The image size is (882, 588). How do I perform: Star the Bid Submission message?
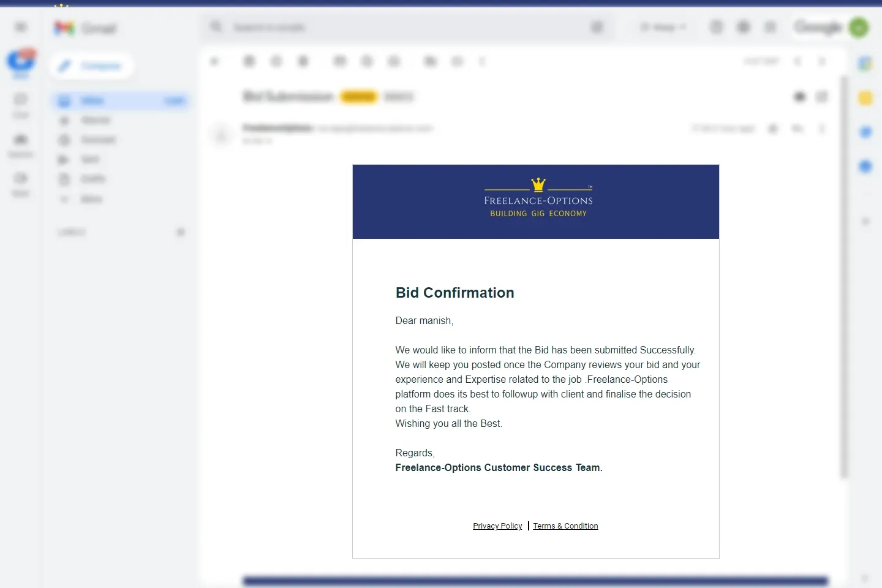click(773, 129)
